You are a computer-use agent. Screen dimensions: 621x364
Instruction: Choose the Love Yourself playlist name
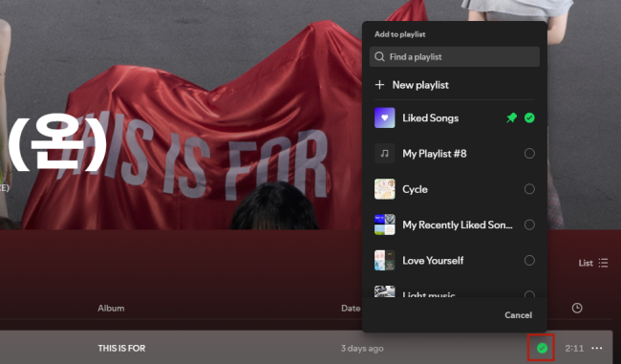tap(433, 260)
